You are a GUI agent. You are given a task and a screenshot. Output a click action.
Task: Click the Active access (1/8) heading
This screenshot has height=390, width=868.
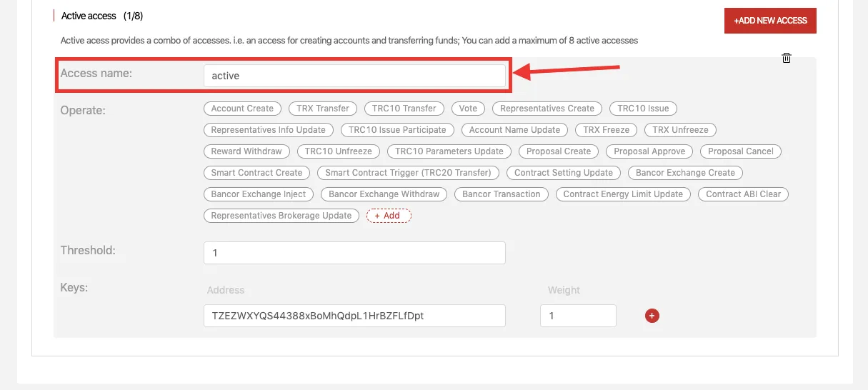pos(102,16)
